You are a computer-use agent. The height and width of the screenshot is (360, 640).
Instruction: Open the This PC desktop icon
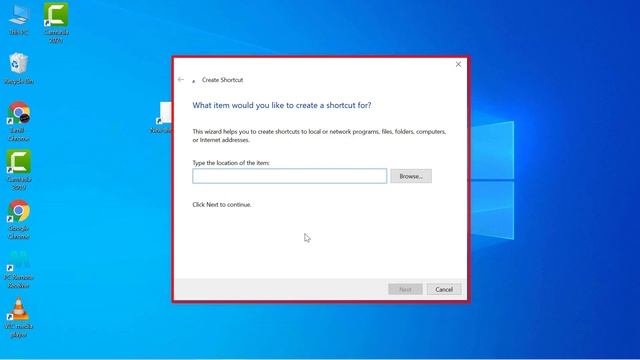click(x=18, y=19)
